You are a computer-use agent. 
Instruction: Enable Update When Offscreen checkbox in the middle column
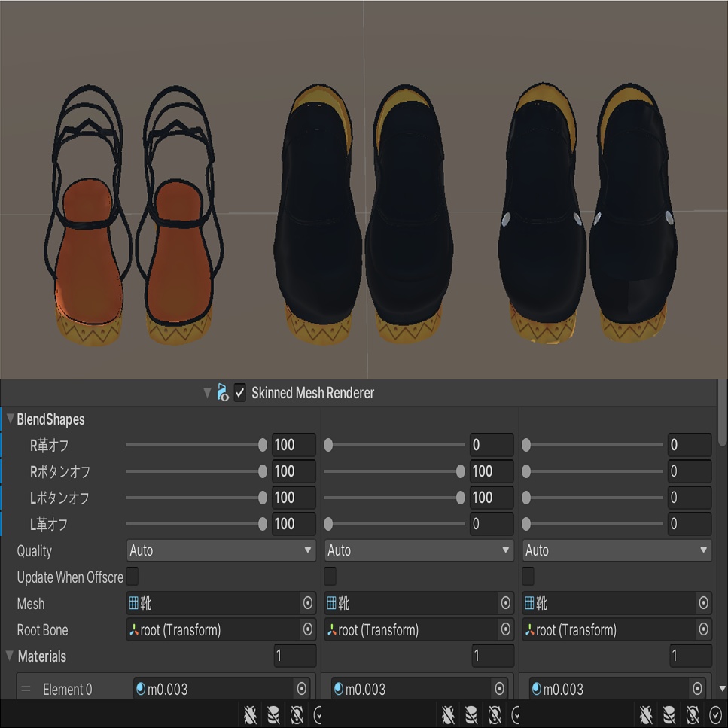click(330, 577)
